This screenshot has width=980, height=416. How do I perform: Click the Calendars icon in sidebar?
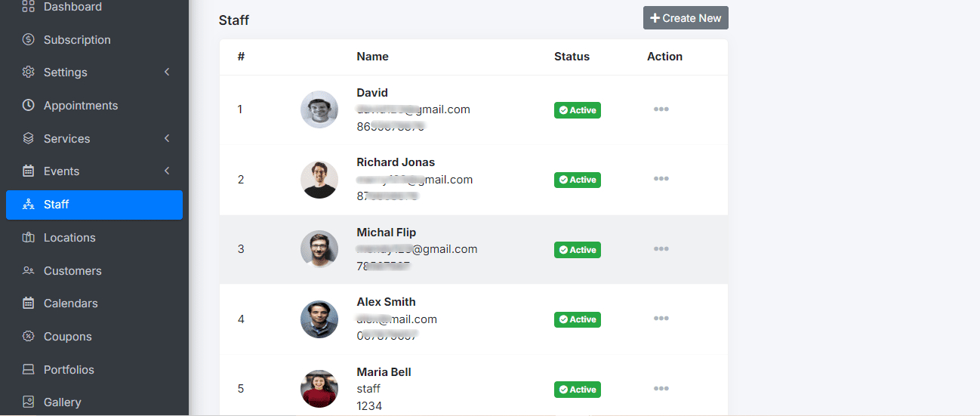click(29, 303)
